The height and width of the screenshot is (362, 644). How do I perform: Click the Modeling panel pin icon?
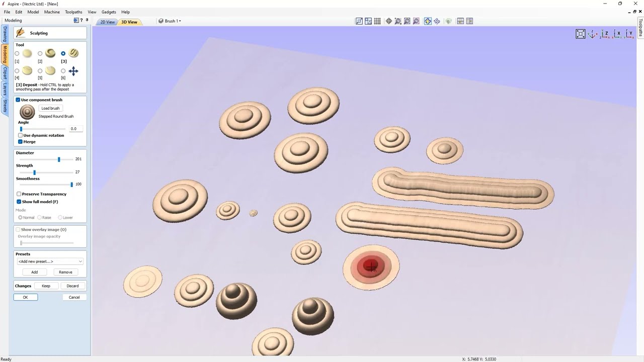click(x=87, y=21)
